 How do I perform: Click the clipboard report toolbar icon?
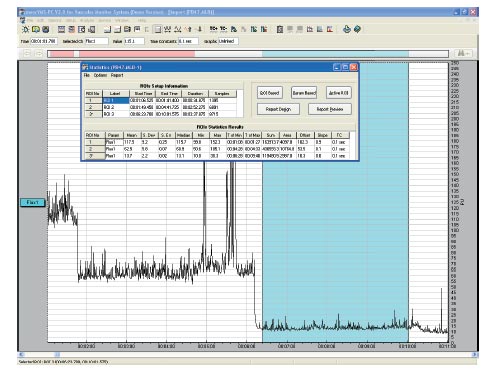pos(280,29)
